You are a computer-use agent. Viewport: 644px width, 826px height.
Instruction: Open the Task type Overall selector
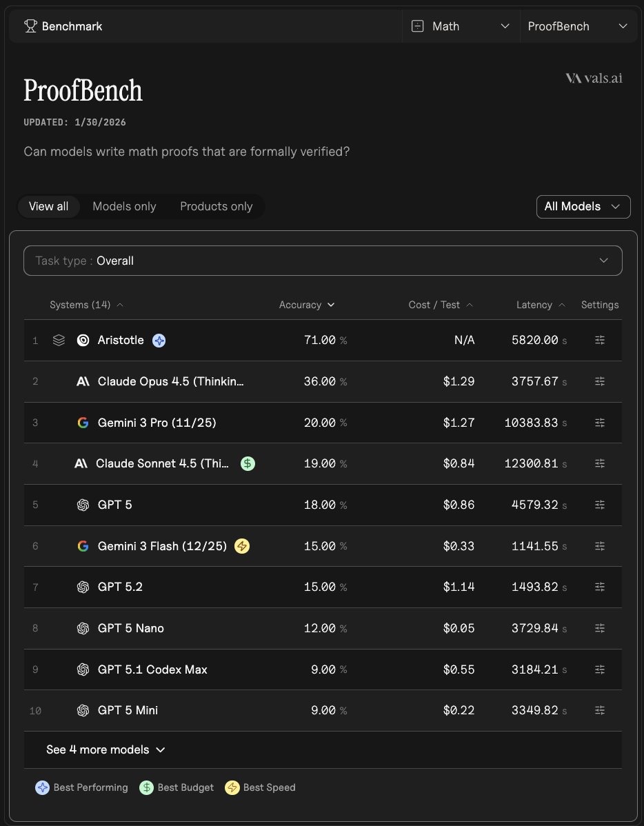pos(323,261)
